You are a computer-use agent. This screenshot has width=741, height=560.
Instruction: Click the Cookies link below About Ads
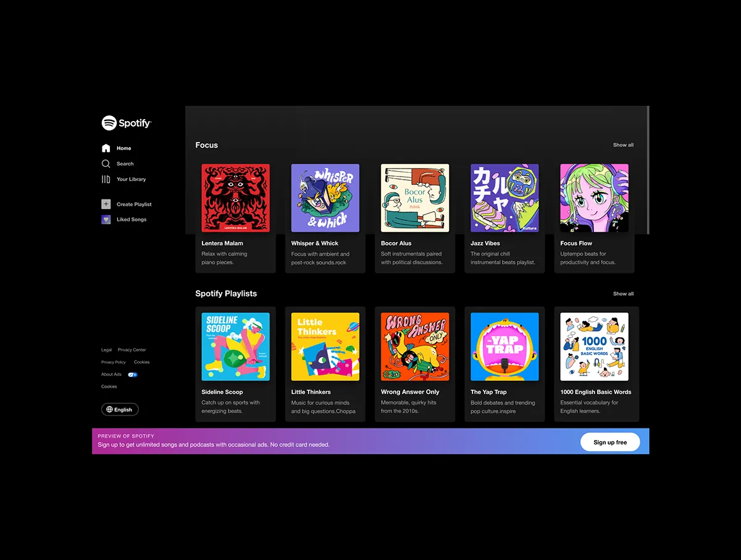(109, 387)
